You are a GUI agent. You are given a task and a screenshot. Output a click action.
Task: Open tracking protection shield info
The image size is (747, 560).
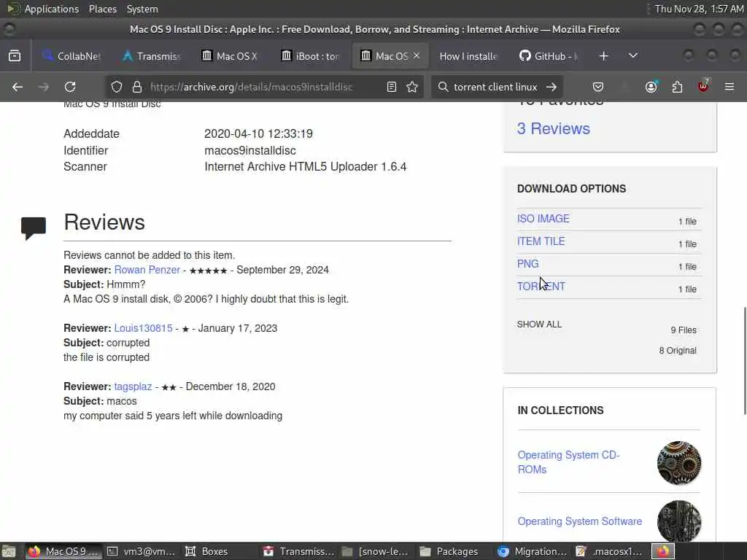(117, 87)
